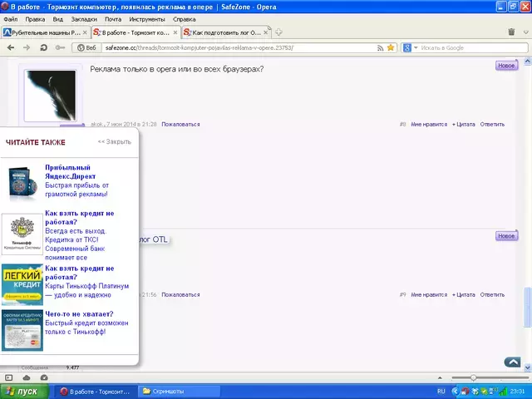Viewport: 532px width, 399px height.
Task: Switch to the 'Рубительные машины Р...' tab
Action: pyautogui.click(x=46, y=32)
